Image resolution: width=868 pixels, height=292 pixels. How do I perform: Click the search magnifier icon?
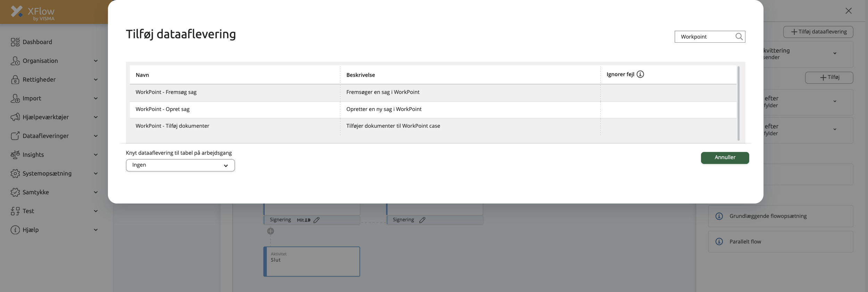click(x=739, y=36)
